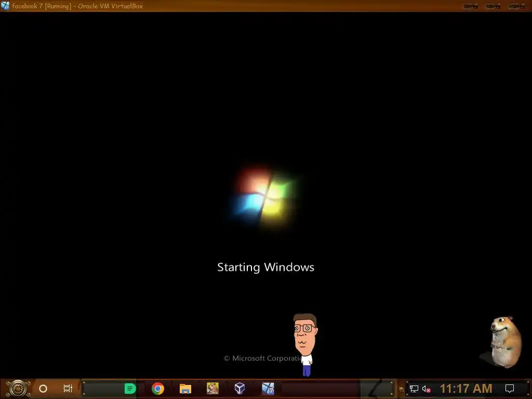
Task: Open the 11:17 AM clock
Action: click(x=466, y=389)
